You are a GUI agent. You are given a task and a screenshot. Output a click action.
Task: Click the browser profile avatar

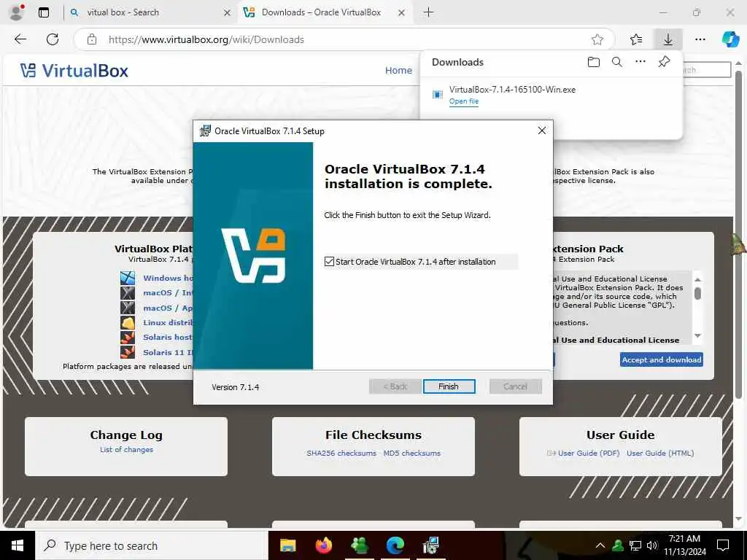17,12
